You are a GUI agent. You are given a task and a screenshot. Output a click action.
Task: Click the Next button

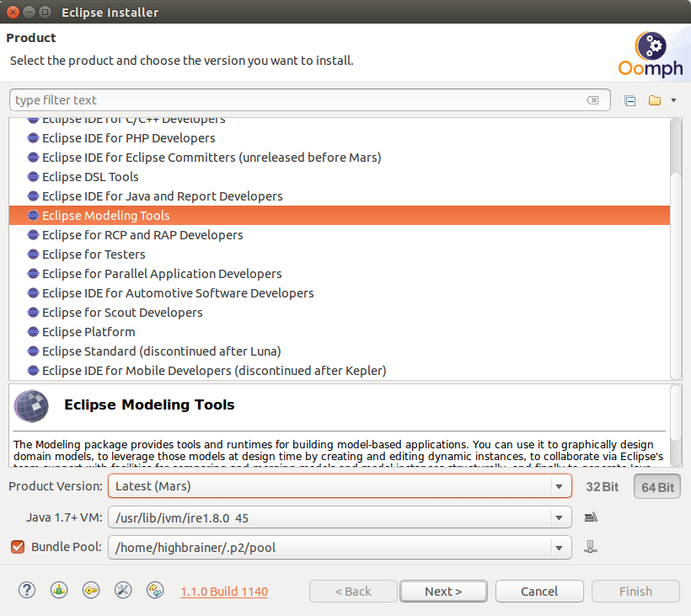[x=443, y=592]
